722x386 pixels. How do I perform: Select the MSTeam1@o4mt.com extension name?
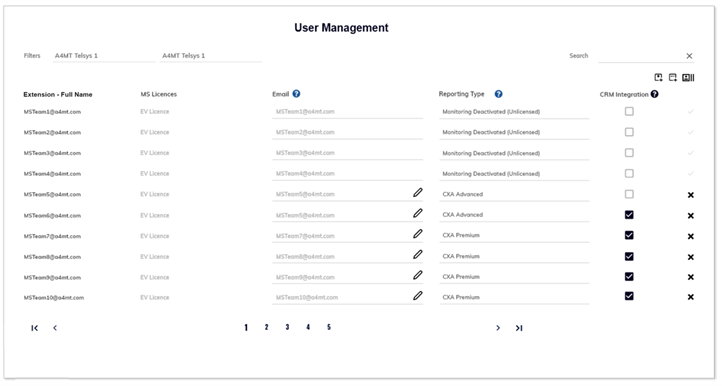[x=52, y=112]
